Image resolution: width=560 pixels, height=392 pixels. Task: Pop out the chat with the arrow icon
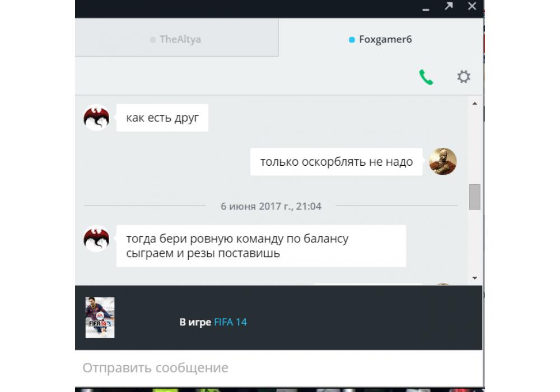pos(448,7)
